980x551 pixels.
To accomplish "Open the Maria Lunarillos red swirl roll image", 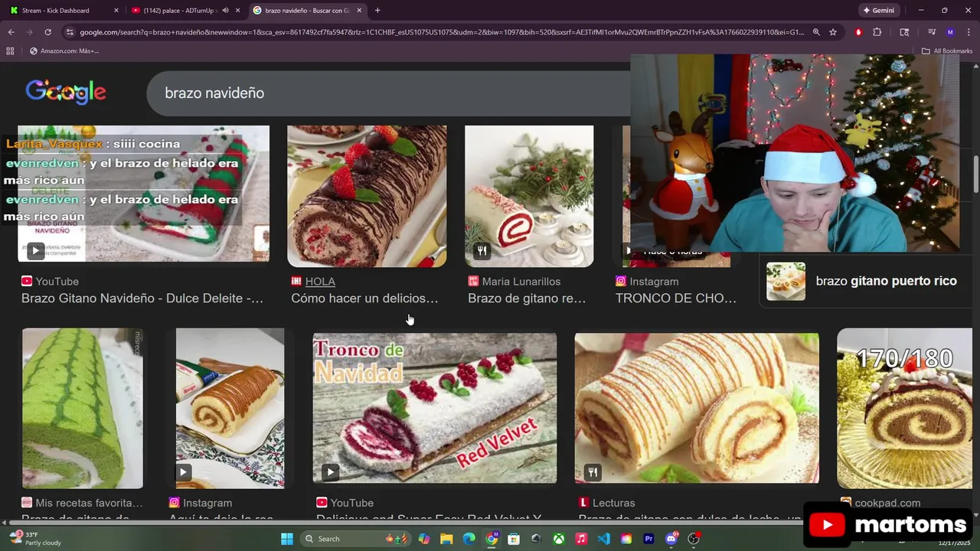I will [529, 196].
